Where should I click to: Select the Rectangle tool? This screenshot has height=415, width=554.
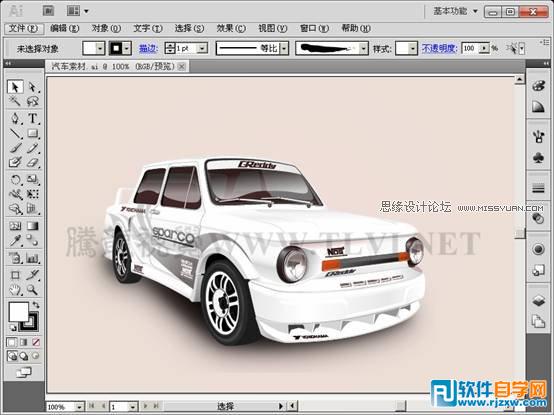click(x=33, y=133)
